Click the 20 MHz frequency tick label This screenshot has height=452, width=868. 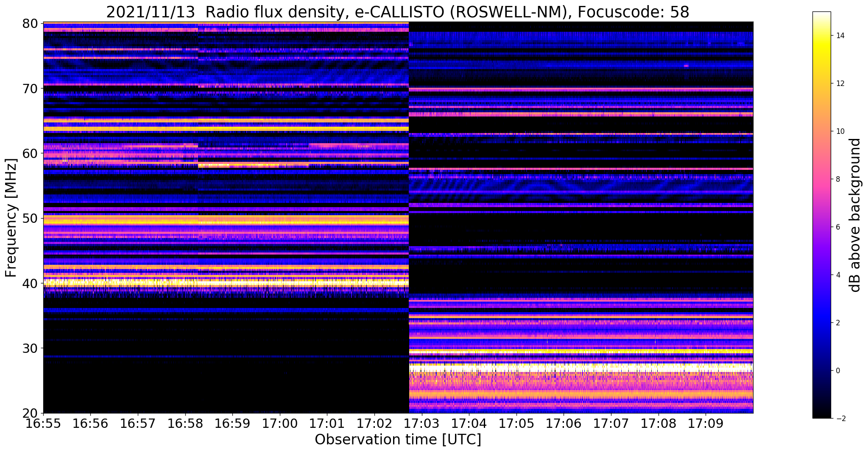(x=30, y=413)
